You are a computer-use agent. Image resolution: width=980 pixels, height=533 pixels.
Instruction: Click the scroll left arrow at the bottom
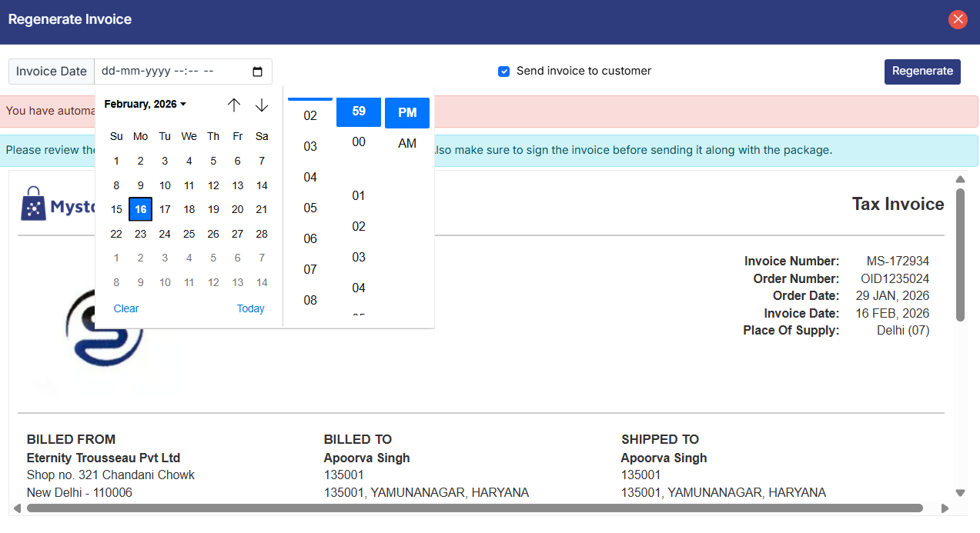[x=17, y=508]
